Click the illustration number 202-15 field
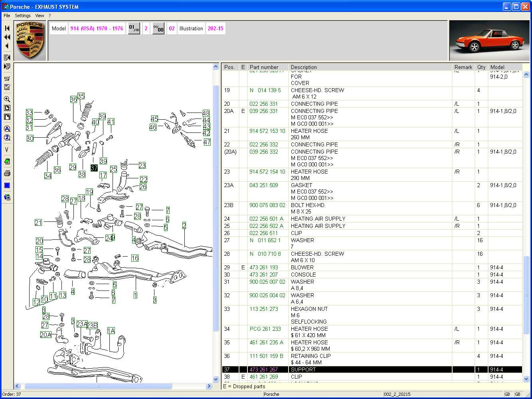This screenshot has height=399, width=532. (x=216, y=28)
